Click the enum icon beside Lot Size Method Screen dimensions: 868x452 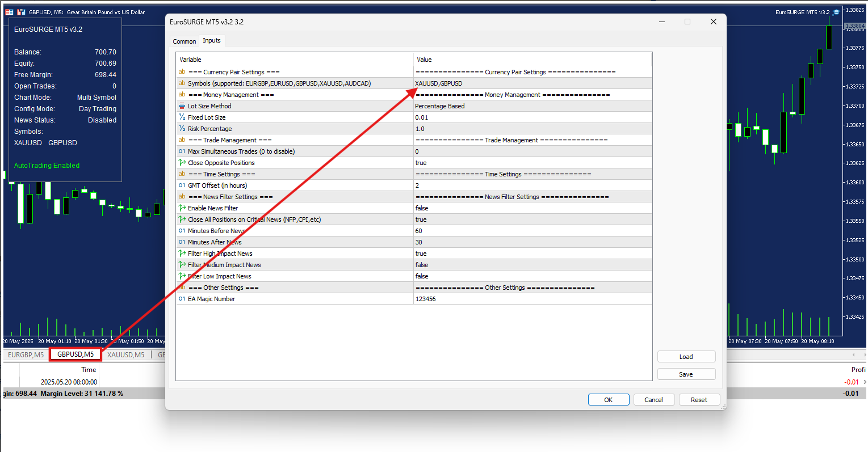click(x=182, y=106)
